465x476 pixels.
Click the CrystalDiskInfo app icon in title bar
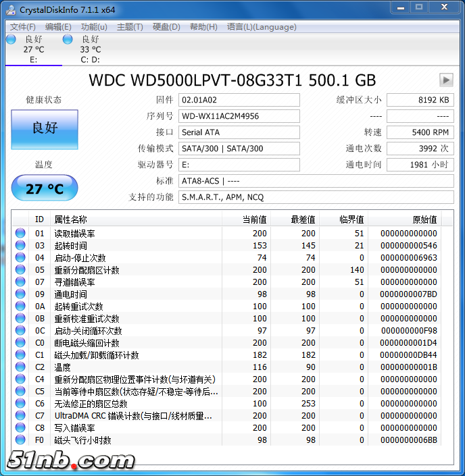(x=11, y=9)
